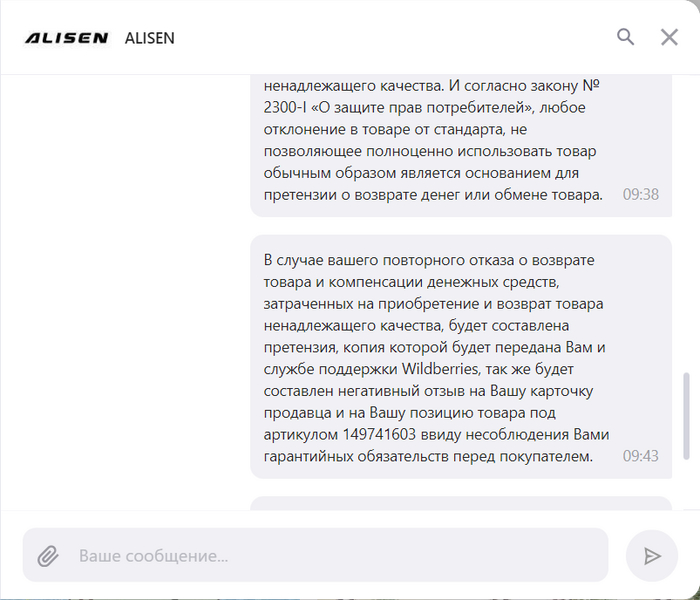Click the article number 149741603 in the message
The height and width of the screenshot is (600, 700).
click(379, 434)
